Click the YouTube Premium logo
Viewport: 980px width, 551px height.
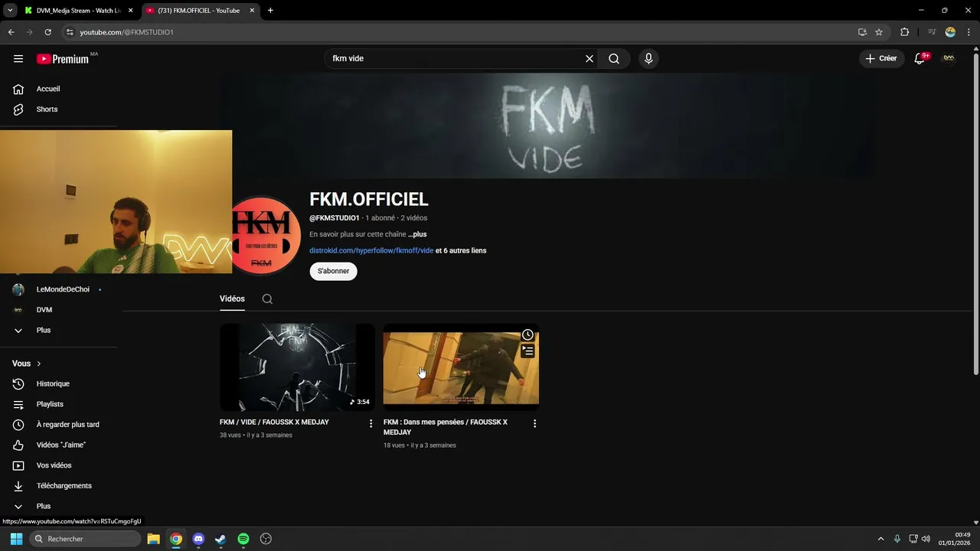coord(63,59)
